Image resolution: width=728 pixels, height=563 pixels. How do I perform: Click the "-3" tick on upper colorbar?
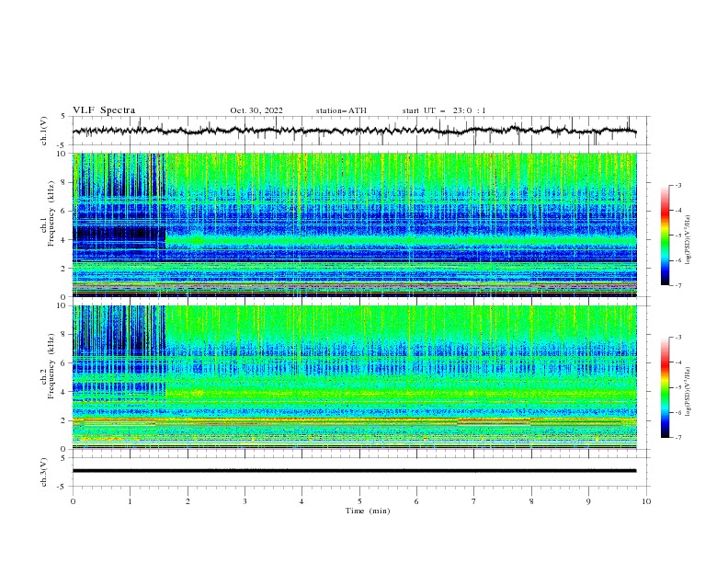tap(677, 185)
